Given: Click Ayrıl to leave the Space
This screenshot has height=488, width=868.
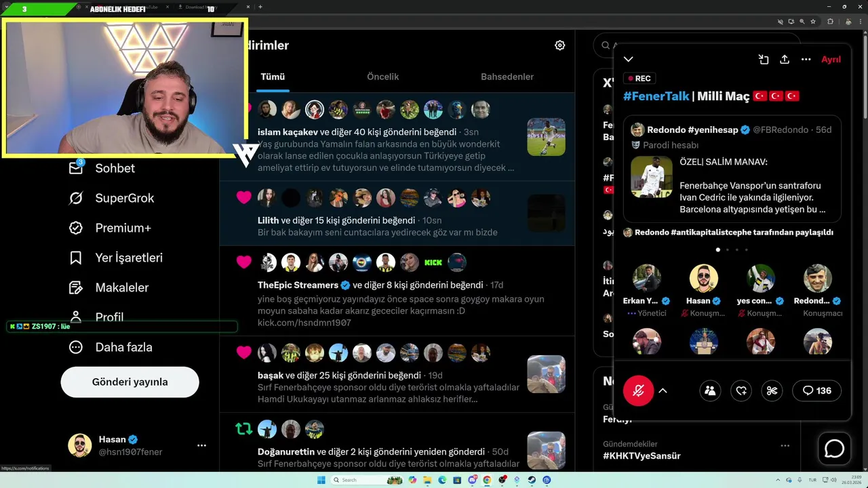Looking at the screenshot, I should pos(831,60).
